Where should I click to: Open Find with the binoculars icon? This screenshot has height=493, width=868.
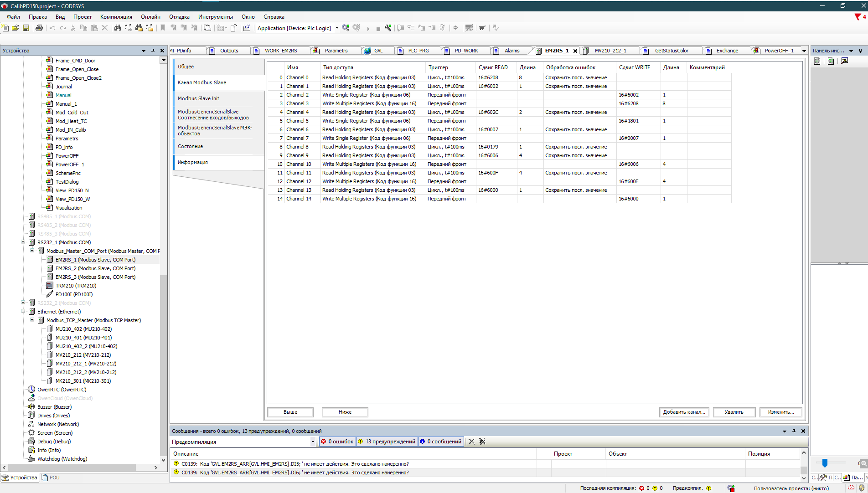coord(118,28)
